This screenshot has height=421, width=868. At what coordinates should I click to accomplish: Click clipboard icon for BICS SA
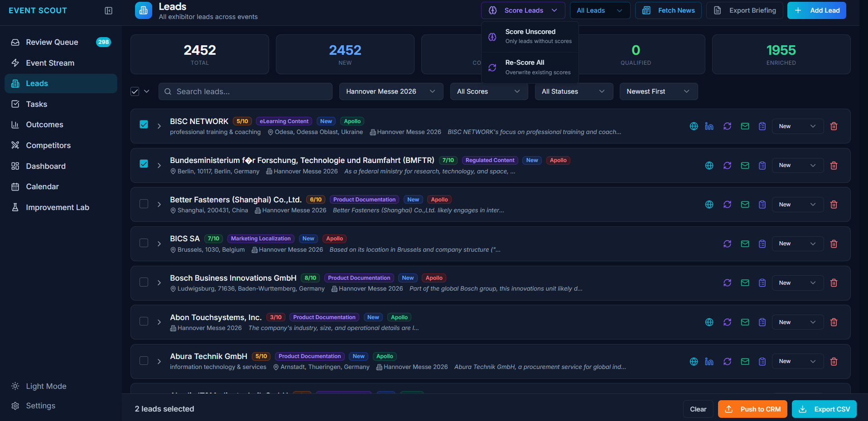[x=762, y=244]
